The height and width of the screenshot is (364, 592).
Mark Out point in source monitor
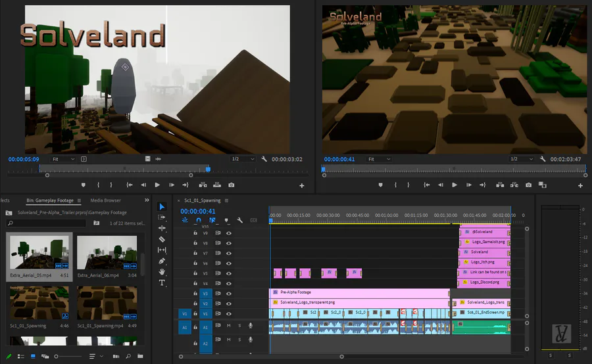point(111,185)
